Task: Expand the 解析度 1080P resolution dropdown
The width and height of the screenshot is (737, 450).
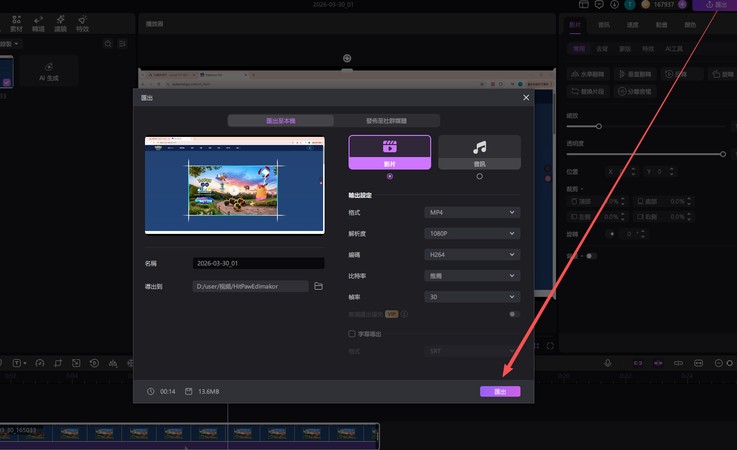Action: click(x=472, y=233)
